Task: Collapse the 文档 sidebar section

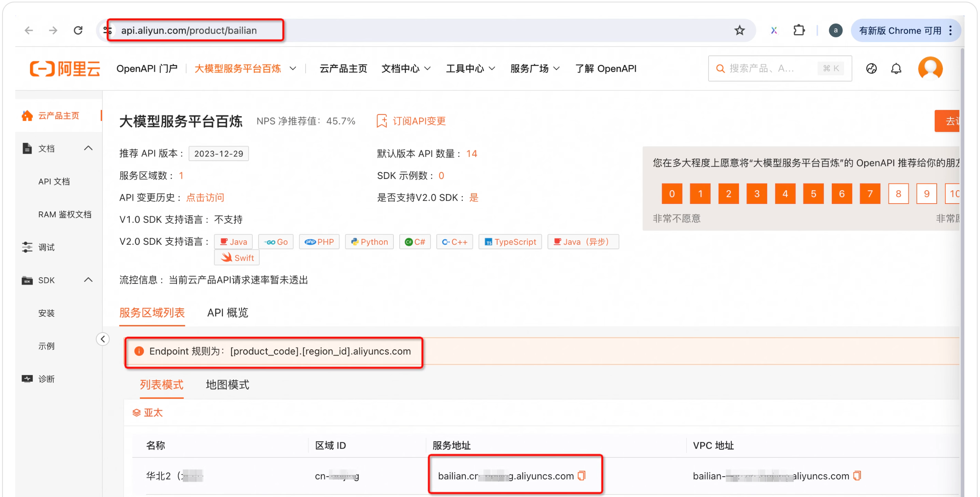Action: (x=88, y=148)
